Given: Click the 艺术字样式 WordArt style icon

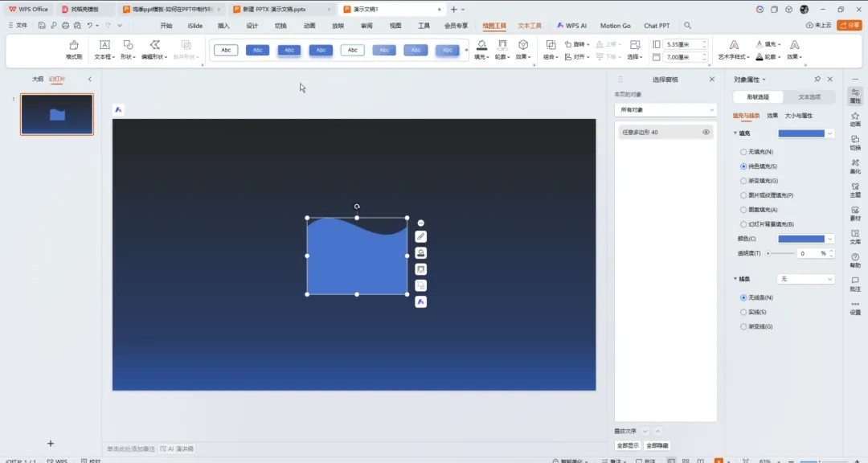Looking at the screenshot, I should pos(734,45).
